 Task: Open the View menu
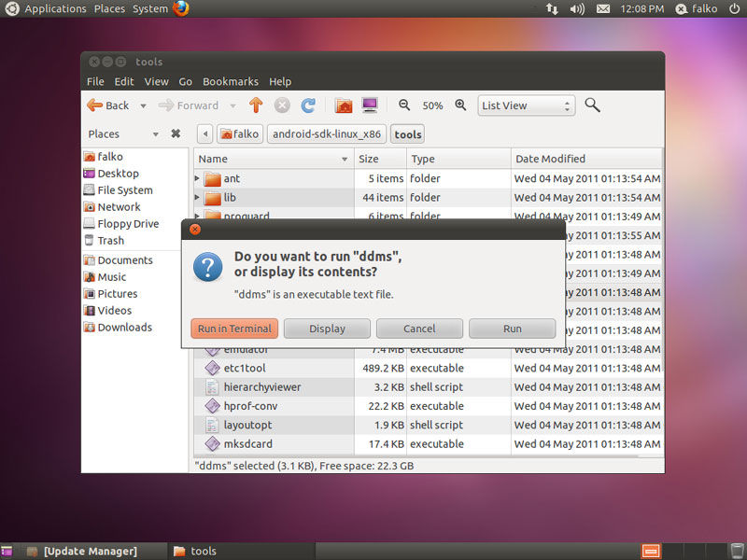point(156,81)
